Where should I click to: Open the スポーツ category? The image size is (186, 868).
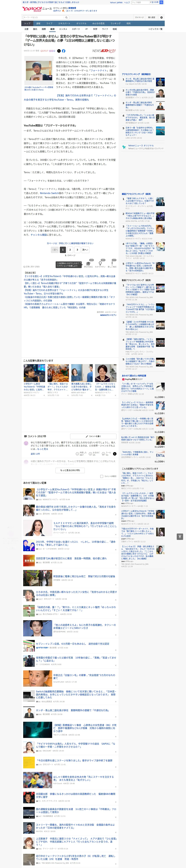pos(76,29)
